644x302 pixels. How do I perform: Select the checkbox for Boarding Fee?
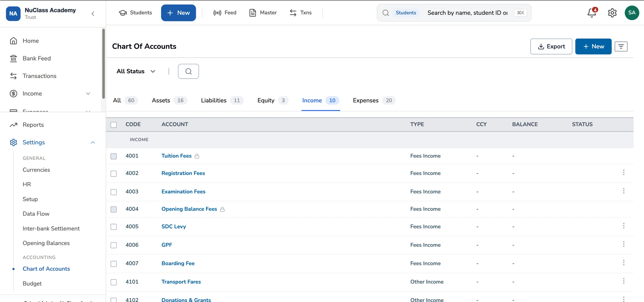coord(114,264)
